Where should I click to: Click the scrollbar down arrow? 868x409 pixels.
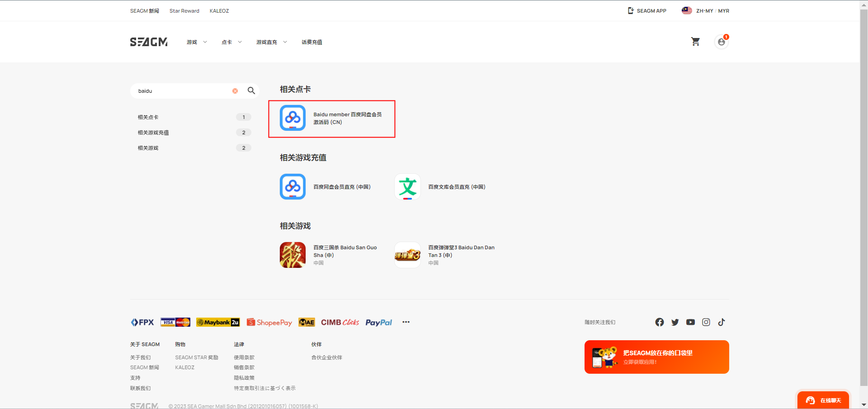click(x=863, y=405)
